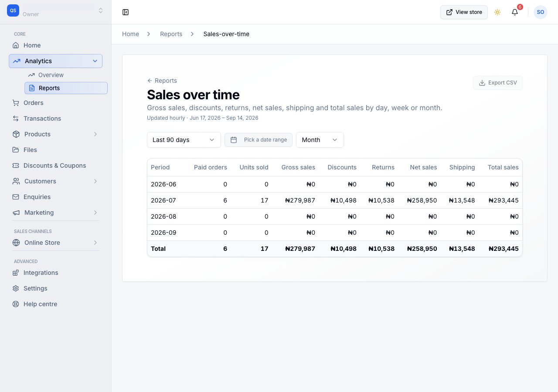Go to Reports breadcrumb link

(171, 34)
